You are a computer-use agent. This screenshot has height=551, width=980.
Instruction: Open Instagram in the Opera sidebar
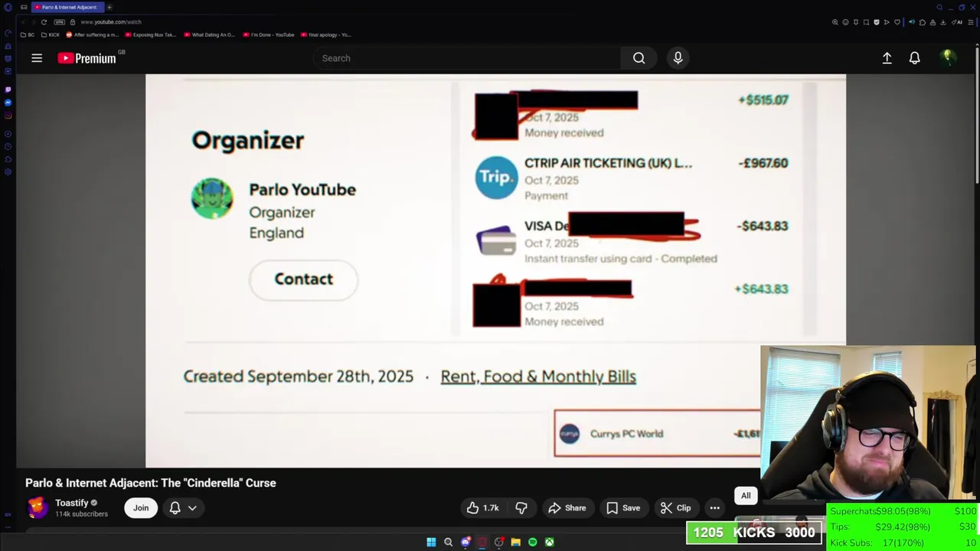[x=8, y=116]
